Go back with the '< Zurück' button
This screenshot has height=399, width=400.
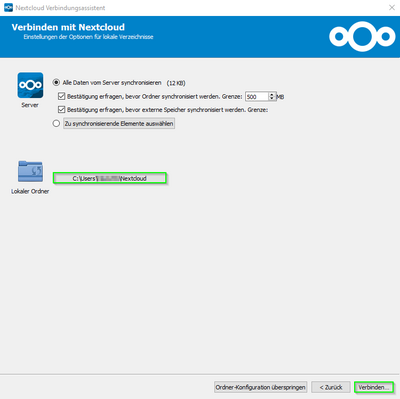331,387
